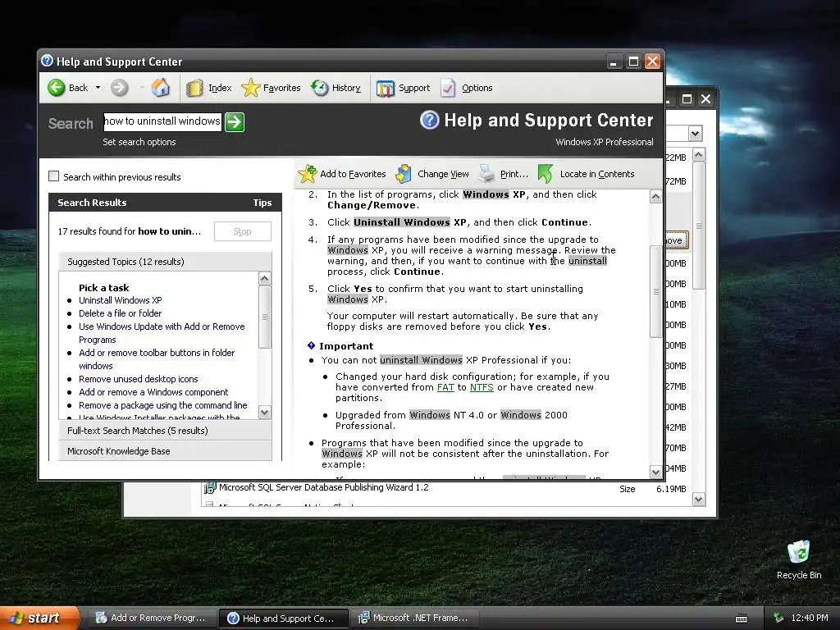This screenshot has height=630, width=840.
Task: Open dropdown in Add or Remove Programs window
Action: coord(695,134)
